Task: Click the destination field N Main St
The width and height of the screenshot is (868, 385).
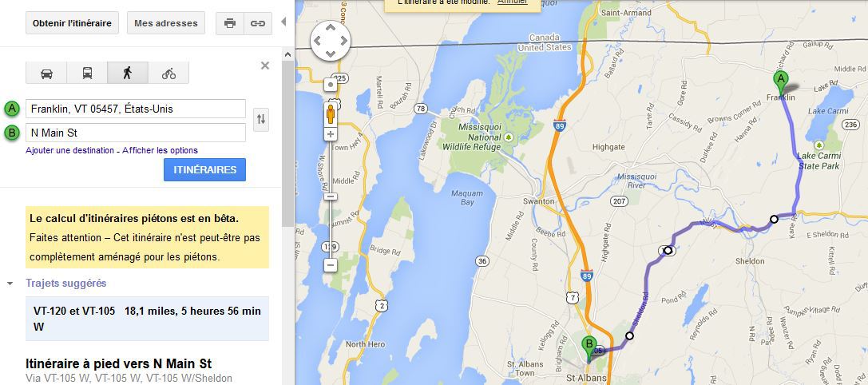Action: [136, 133]
